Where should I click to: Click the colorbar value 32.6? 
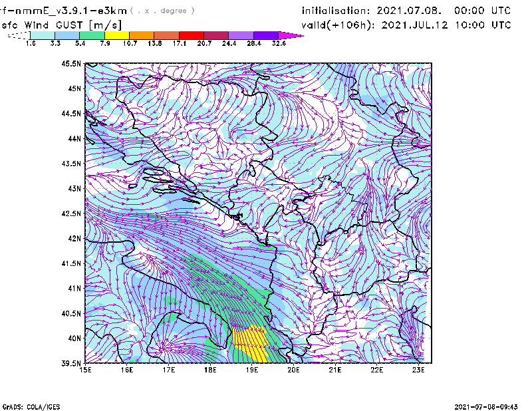click(279, 43)
